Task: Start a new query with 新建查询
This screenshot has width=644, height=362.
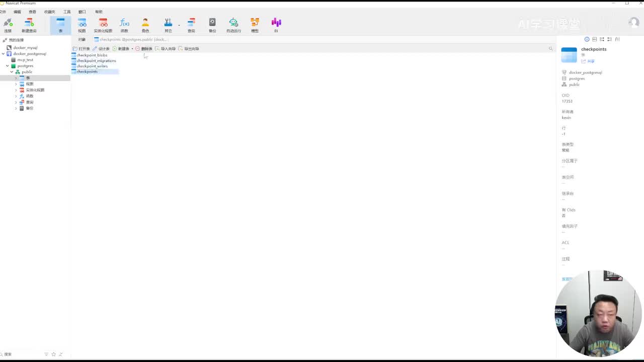Action: pos(29,25)
